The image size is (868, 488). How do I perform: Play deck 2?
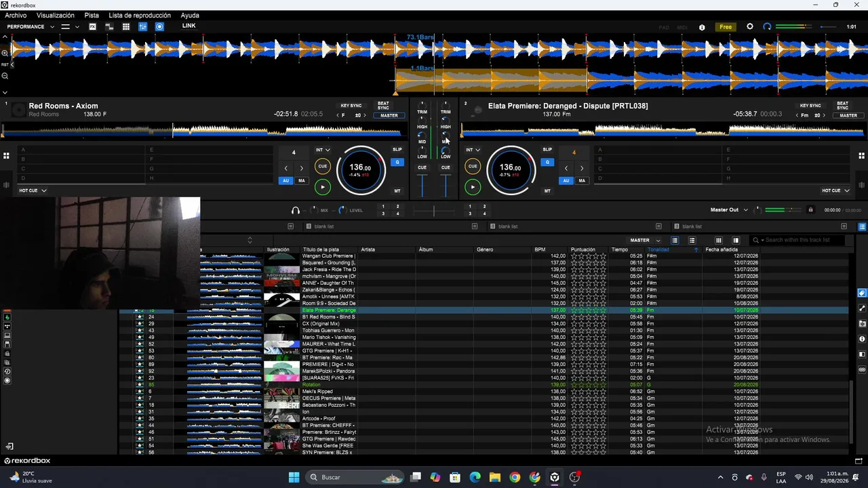point(473,186)
